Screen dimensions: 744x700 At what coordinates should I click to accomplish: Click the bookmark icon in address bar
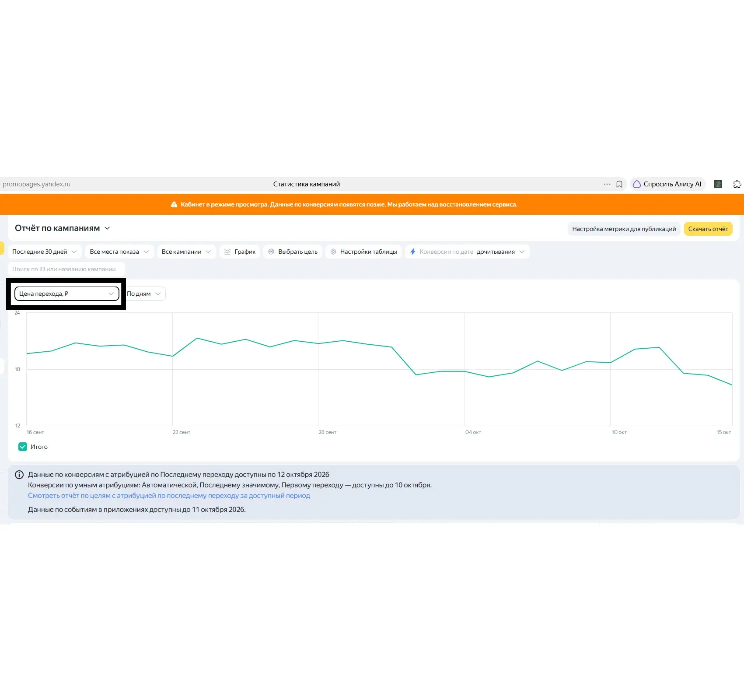click(x=619, y=184)
